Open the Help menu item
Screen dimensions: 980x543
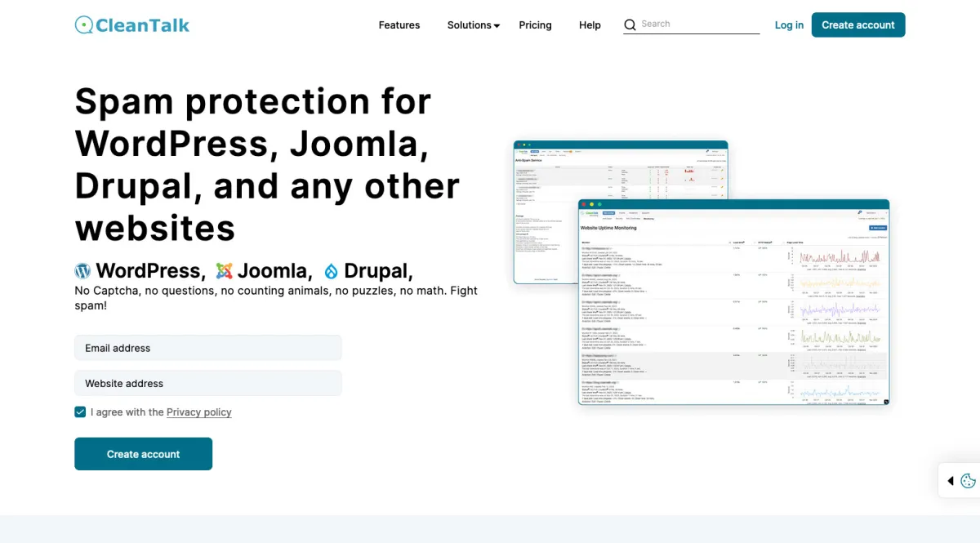590,25
